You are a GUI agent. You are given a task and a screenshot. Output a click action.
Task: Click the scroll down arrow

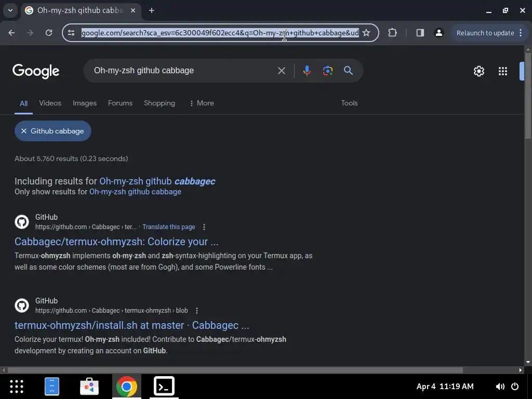pos(528,362)
